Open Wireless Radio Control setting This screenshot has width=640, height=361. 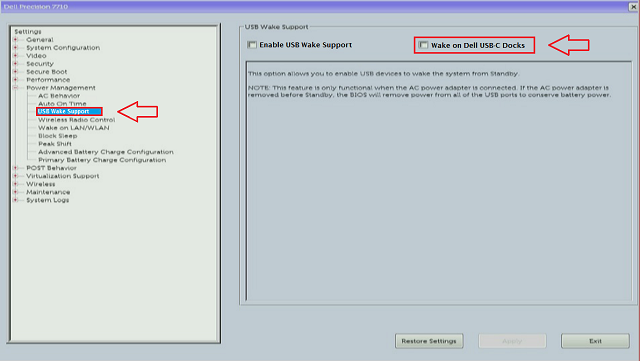click(76, 120)
